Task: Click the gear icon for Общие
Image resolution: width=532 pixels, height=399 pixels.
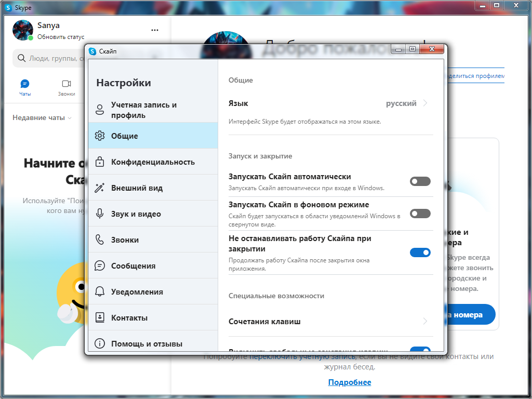Action: tap(99, 136)
